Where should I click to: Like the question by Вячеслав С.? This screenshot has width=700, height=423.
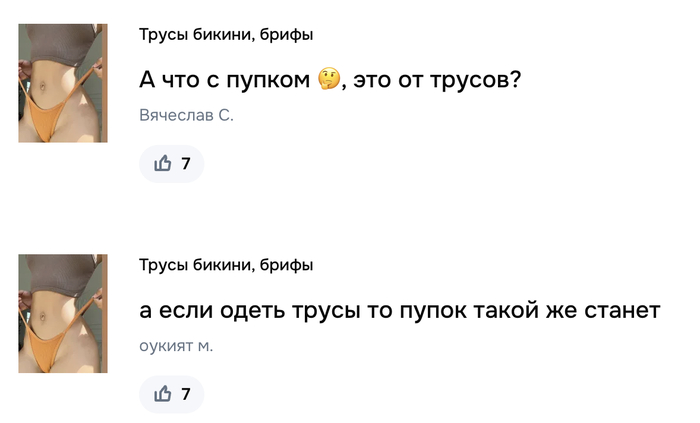coord(171,164)
